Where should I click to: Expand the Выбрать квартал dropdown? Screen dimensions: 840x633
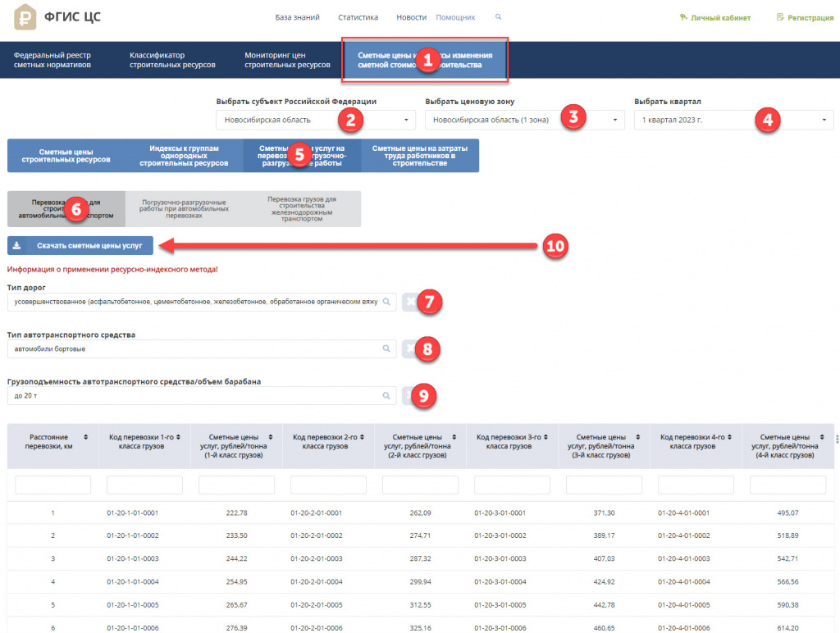(734, 120)
